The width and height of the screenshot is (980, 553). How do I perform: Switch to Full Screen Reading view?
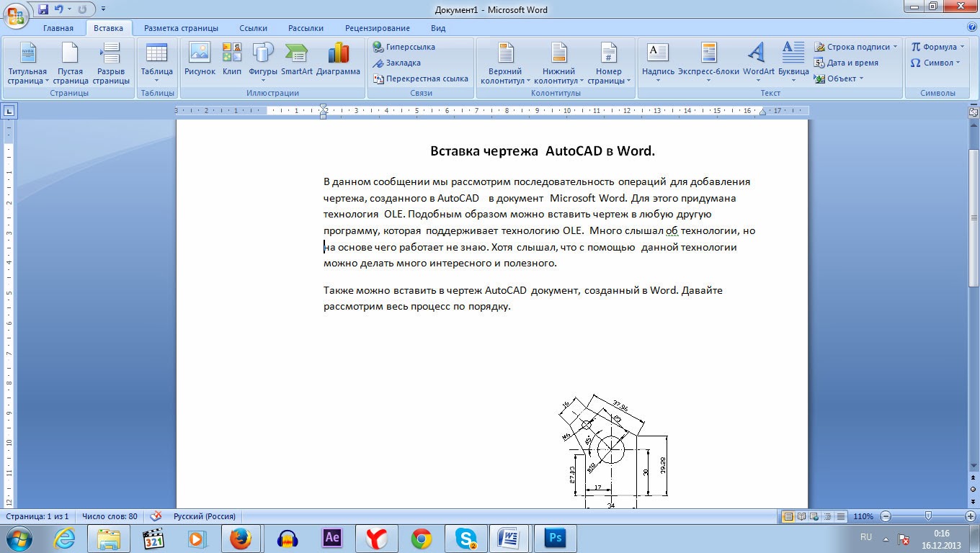(801, 516)
